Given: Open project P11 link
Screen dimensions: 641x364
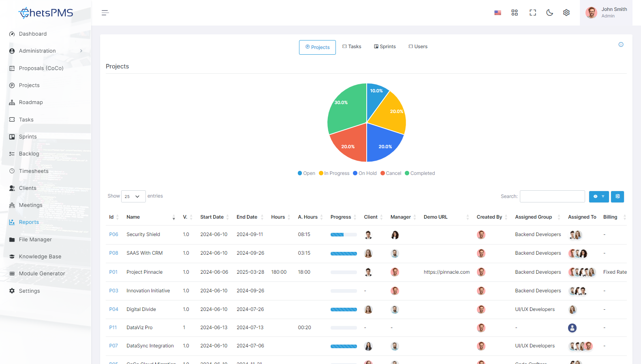Looking at the screenshot, I should pos(113,328).
